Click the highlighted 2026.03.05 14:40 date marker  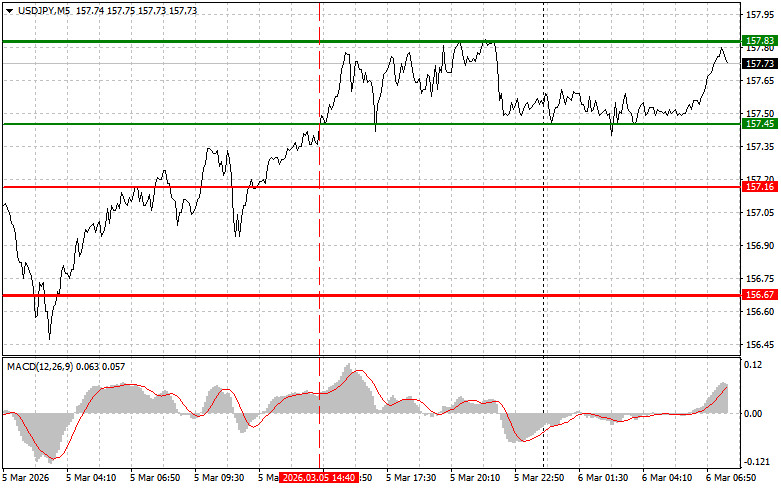click(318, 479)
